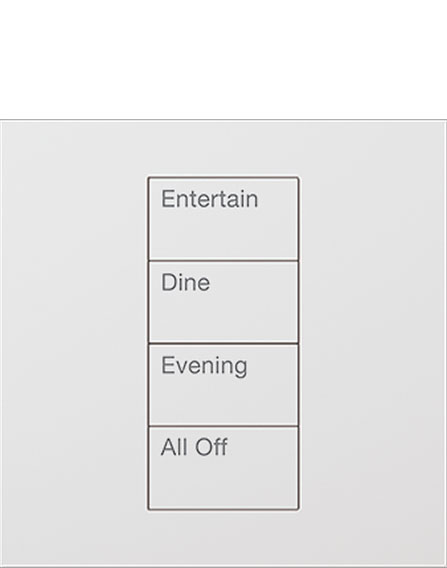Click white blank area above the wallplate
The height and width of the screenshot is (568, 447).
coord(223,59)
